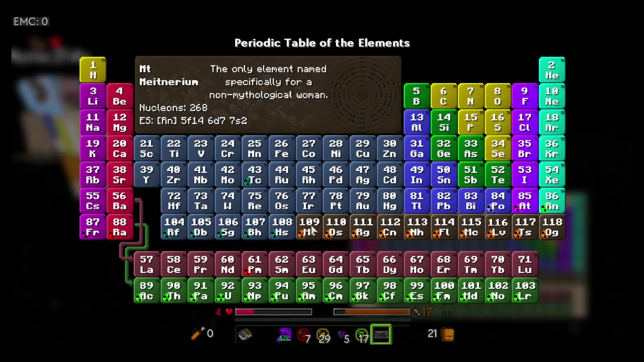This screenshot has height=362, width=644.
Task: Select the Tennessine (117 Ts) tile
Action: 525,227
